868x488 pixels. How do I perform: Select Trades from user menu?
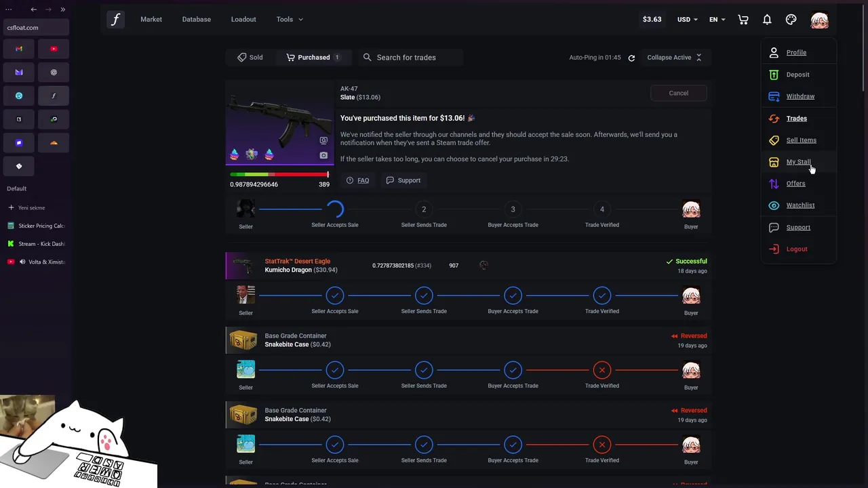click(x=799, y=119)
